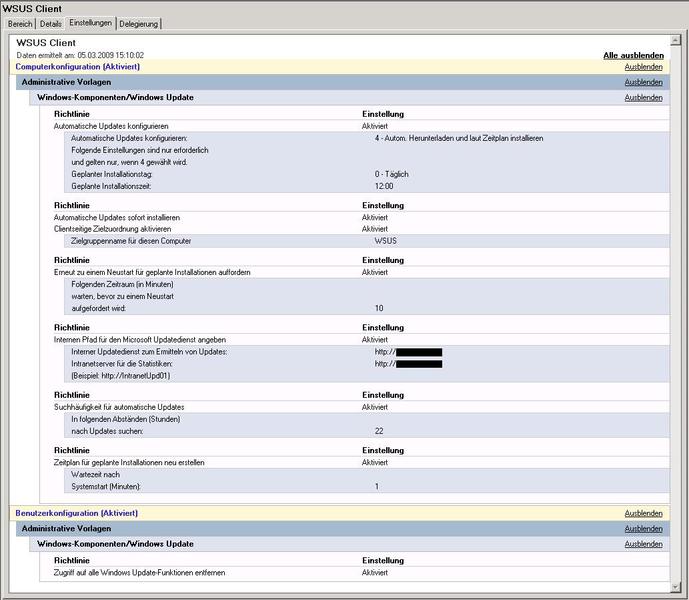Click scrollbar down arrow in report pane
This screenshot has height=600, width=689.
(675, 587)
